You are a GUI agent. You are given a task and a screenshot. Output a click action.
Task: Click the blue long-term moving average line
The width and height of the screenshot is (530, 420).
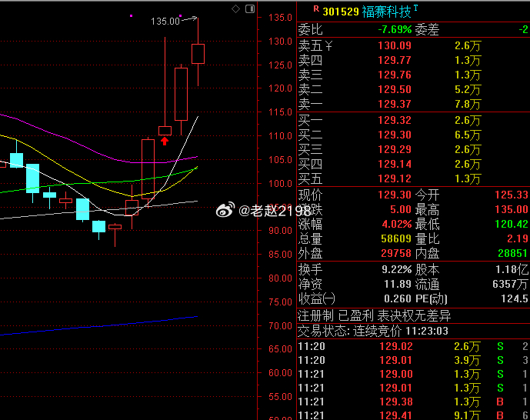[98, 326]
